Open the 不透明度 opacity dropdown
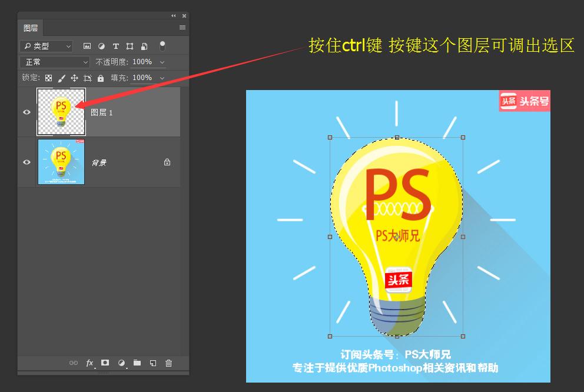 [x=162, y=62]
